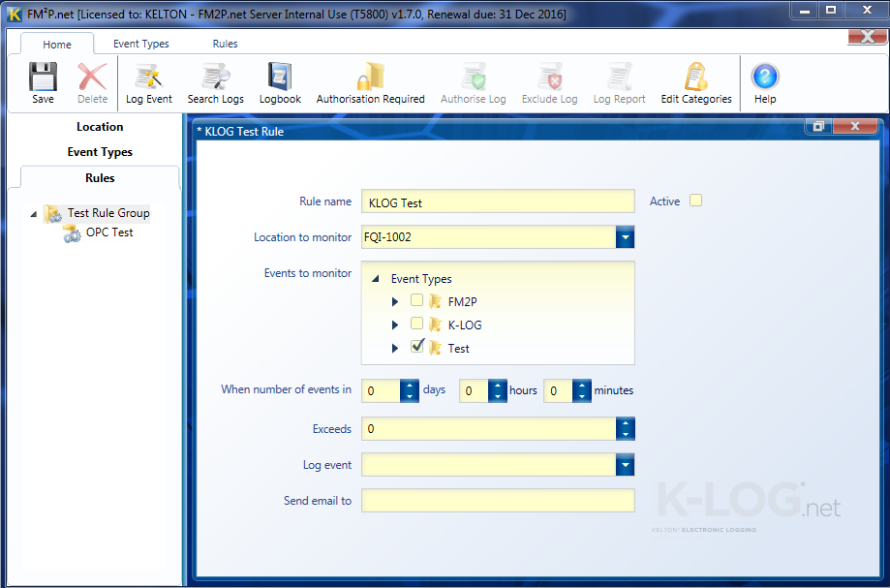Click the Exceeds spinner arrows
Image resolution: width=890 pixels, height=588 pixels.
(625, 428)
